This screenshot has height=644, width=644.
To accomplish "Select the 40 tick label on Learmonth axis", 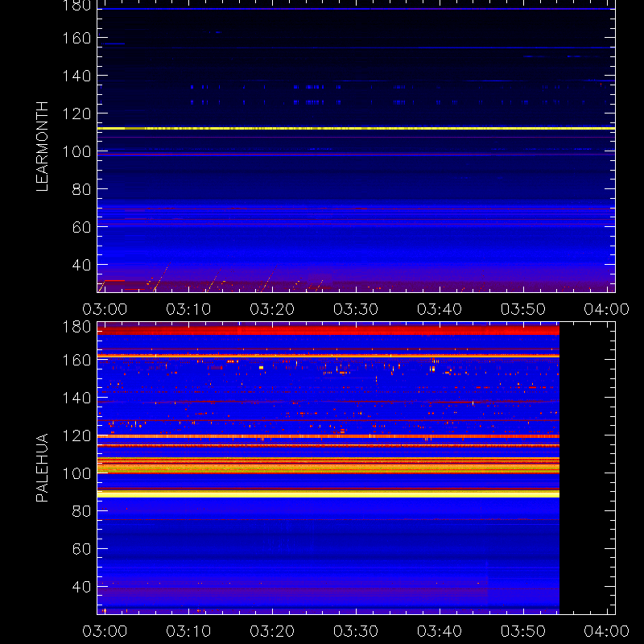I will pos(82,265).
